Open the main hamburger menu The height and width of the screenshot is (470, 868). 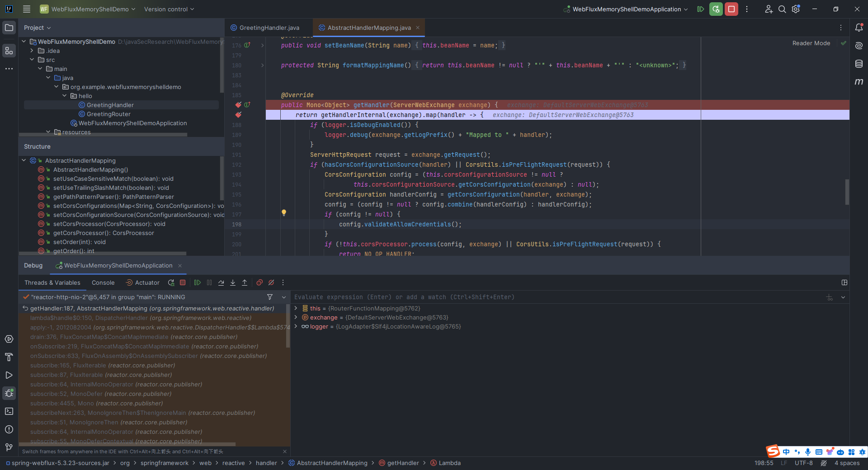click(27, 9)
